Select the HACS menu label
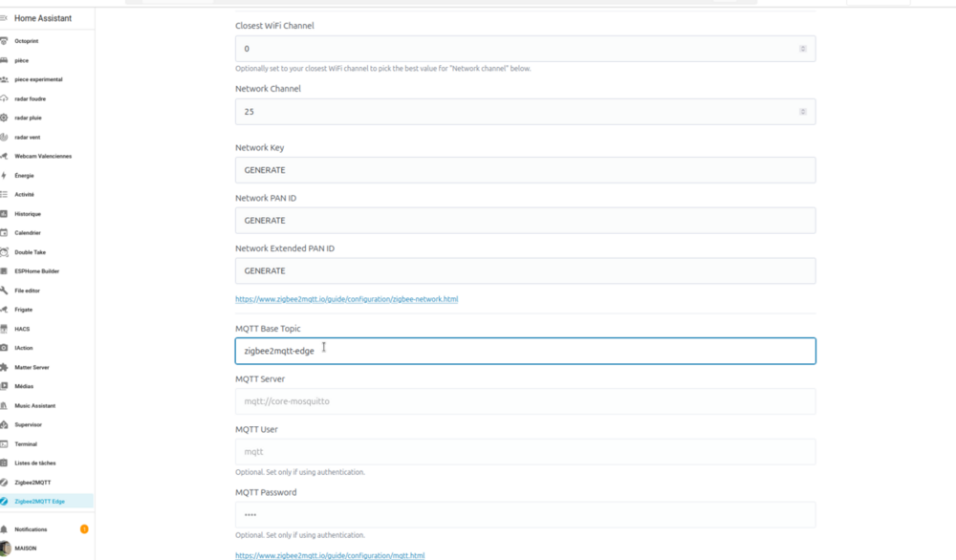Viewport: 956px width, 560px height. point(22,329)
